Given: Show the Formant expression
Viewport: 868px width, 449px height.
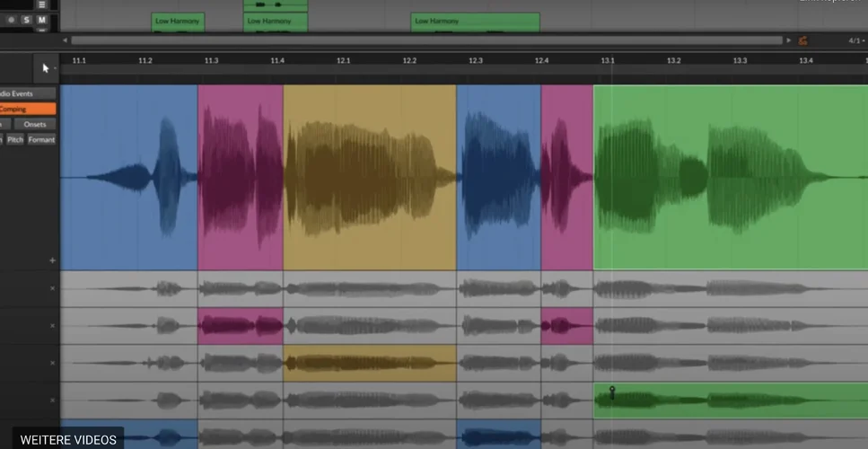Looking at the screenshot, I should click(x=41, y=140).
